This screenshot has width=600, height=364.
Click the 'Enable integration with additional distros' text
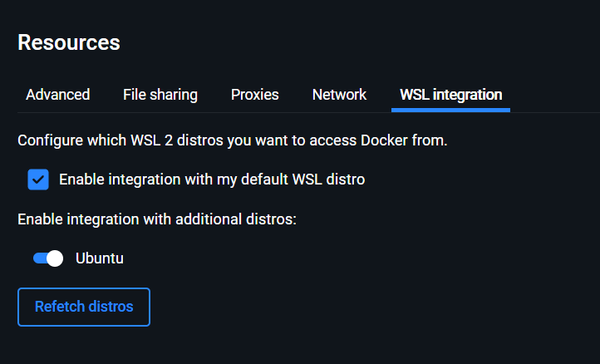[157, 219]
